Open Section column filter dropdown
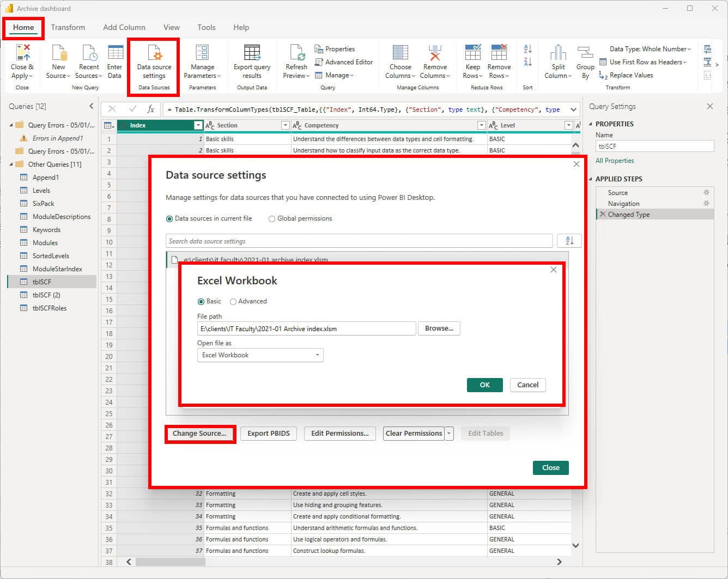Image resolution: width=728 pixels, height=579 pixels. (x=285, y=125)
